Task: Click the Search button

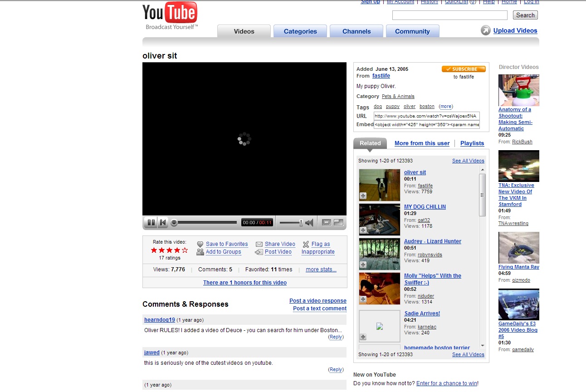Action: click(525, 15)
